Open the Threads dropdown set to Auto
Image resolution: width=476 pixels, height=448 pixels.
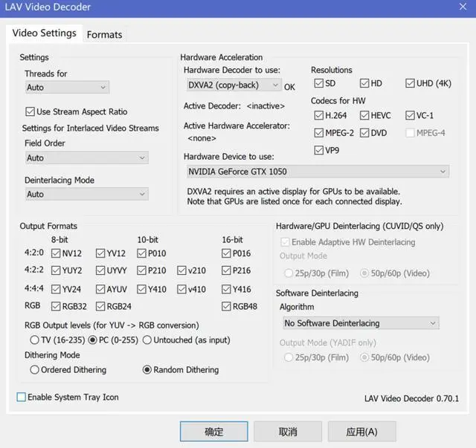tap(67, 88)
